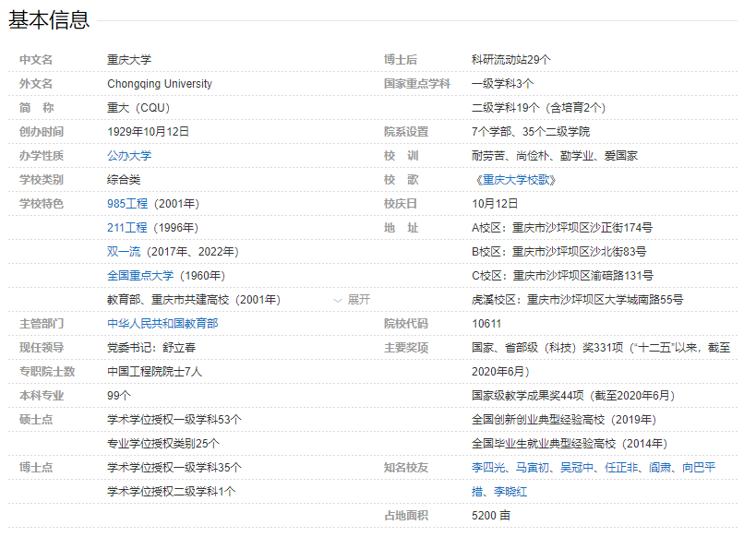
Task: Click the 基本信息 section heading
Action: [50, 20]
